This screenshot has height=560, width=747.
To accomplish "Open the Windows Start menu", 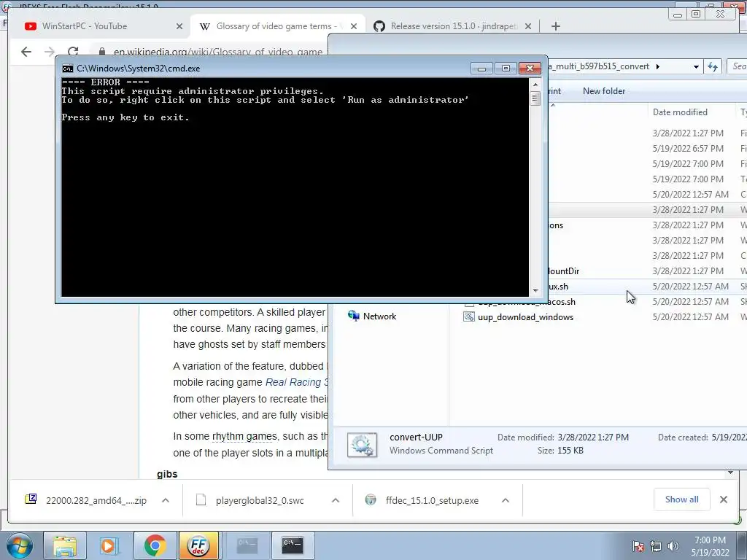I will pyautogui.click(x=20, y=545).
